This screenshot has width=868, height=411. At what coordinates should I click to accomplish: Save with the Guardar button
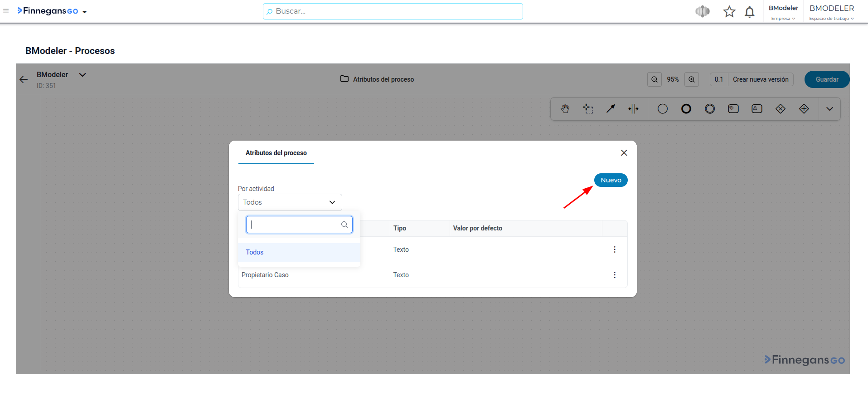click(x=827, y=79)
